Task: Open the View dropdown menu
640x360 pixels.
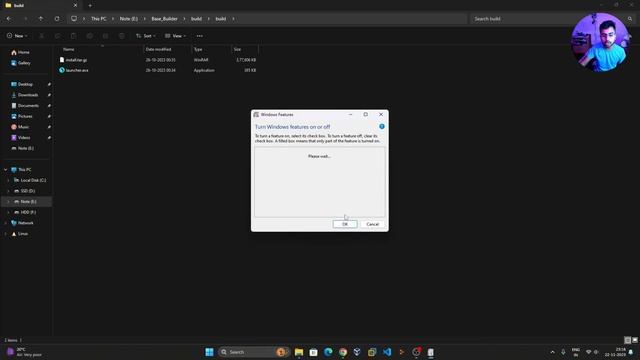Action: click(x=176, y=36)
